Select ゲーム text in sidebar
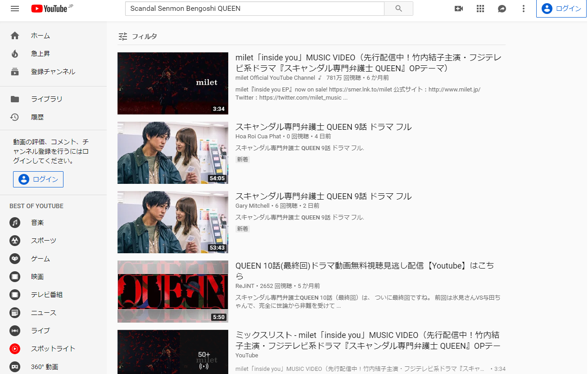588x374 pixels. [x=41, y=259]
